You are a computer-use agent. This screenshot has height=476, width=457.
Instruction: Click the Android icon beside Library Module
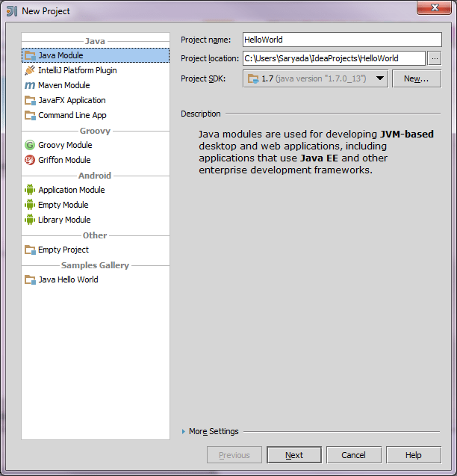(x=30, y=220)
